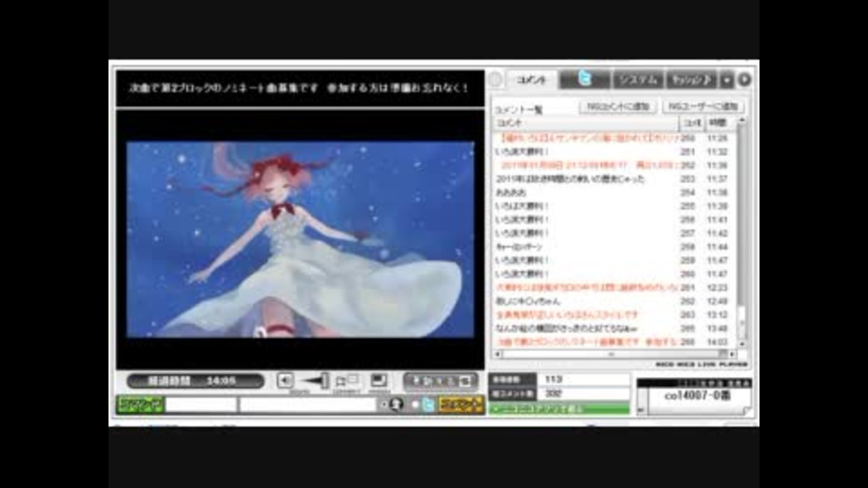868x488 pixels.
Task: Sort by the 時間 column header
Action: click(x=721, y=123)
